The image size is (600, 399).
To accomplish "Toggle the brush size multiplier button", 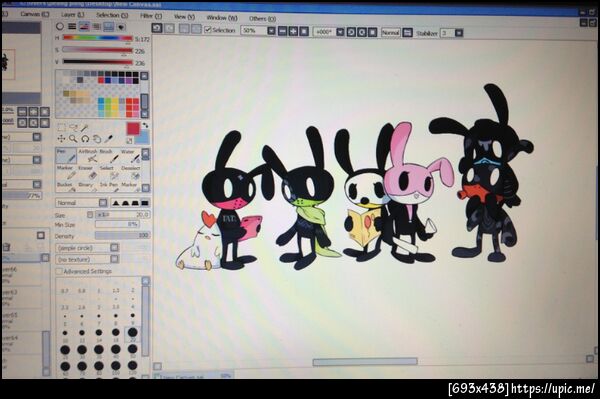I will [x=90, y=215].
